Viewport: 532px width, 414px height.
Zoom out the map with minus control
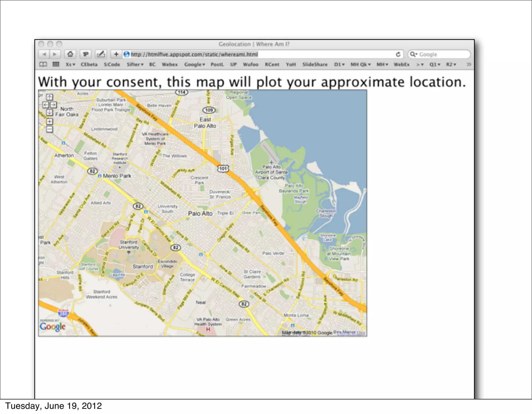49,129
